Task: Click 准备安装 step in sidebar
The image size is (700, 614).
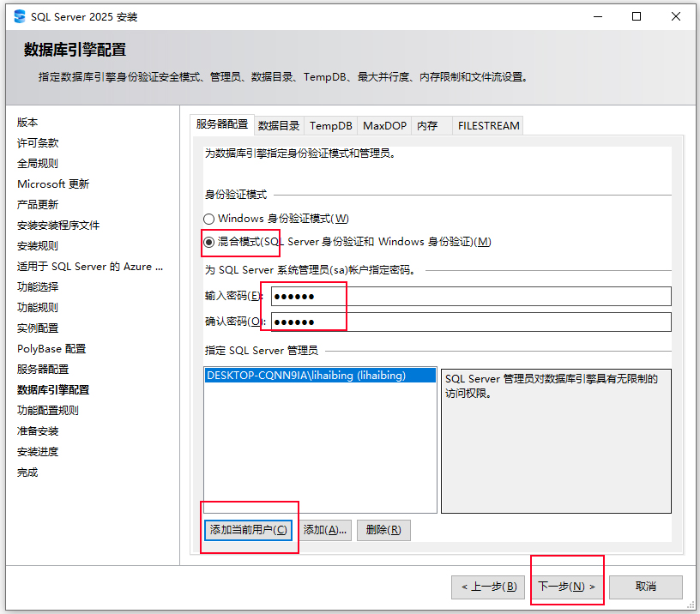Action: pos(38,431)
